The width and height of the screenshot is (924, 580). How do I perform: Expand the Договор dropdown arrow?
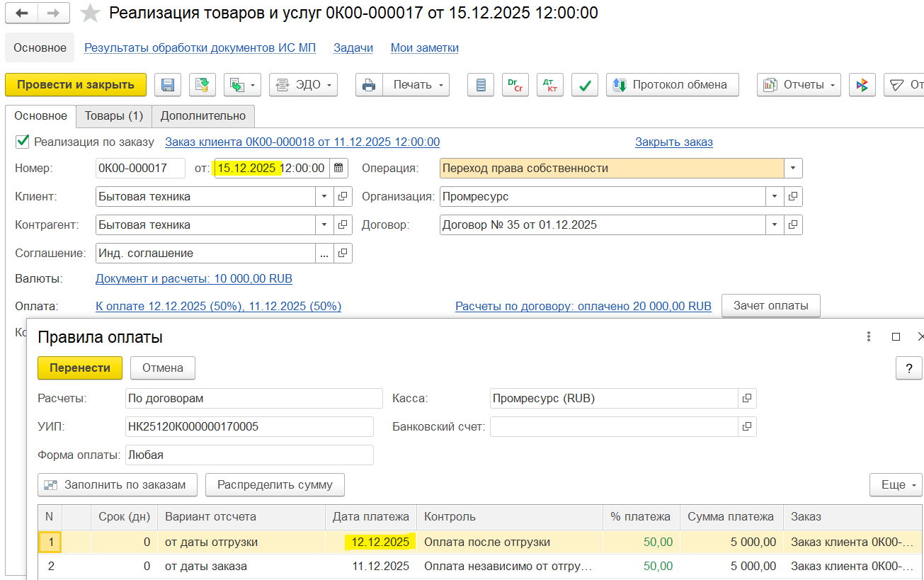coord(775,225)
